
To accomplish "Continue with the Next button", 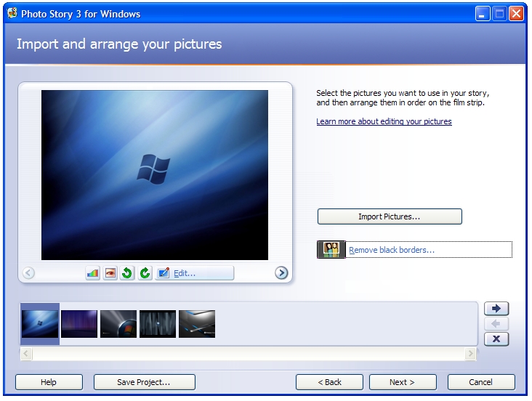I will (403, 382).
